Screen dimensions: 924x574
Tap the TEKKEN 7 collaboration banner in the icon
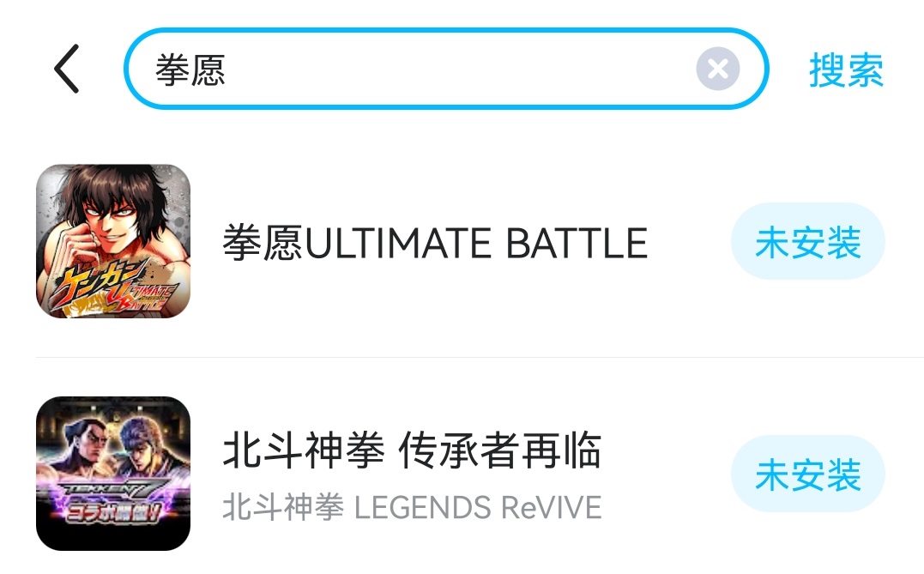(112, 501)
